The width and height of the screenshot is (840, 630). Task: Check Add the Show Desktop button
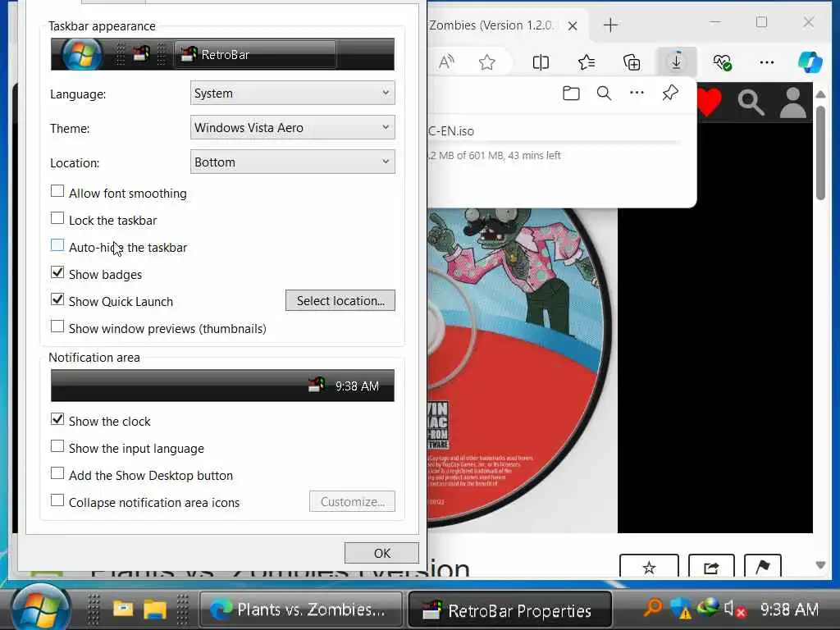(57, 473)
